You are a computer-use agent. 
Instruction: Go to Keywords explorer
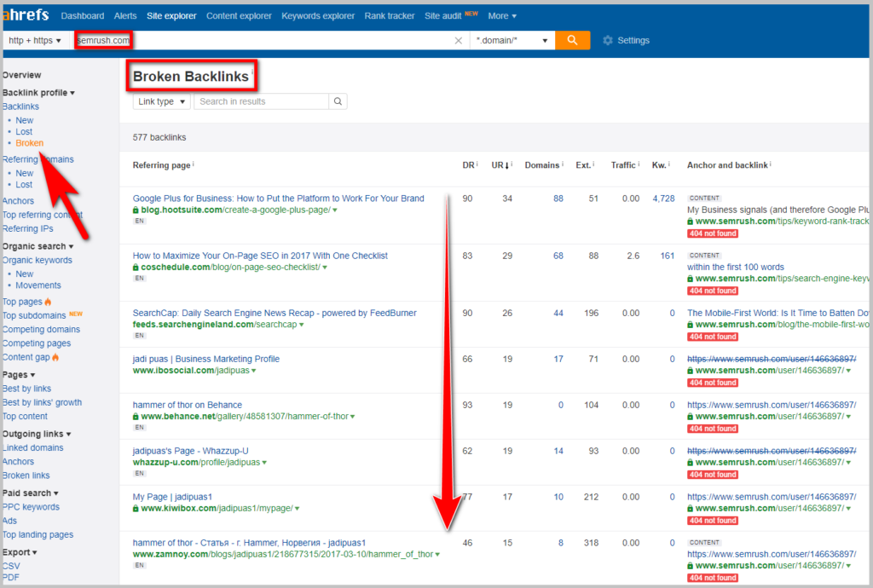click(318, 16)
